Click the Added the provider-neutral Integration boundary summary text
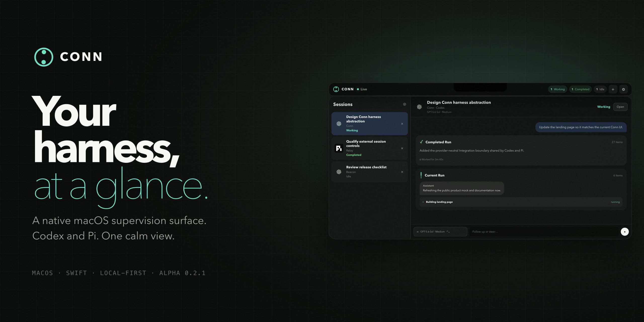The image size is (644, 322). (x=472, y=151)
